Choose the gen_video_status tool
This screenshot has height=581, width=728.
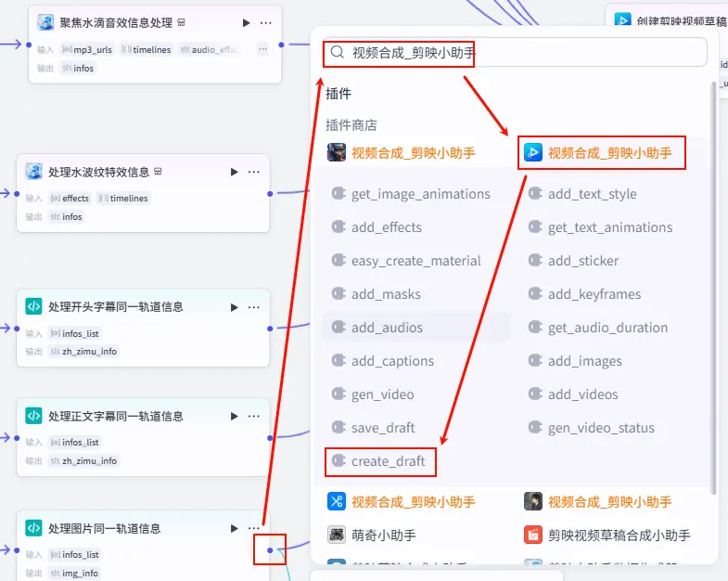pyautogui.click(x=592, y=428)
